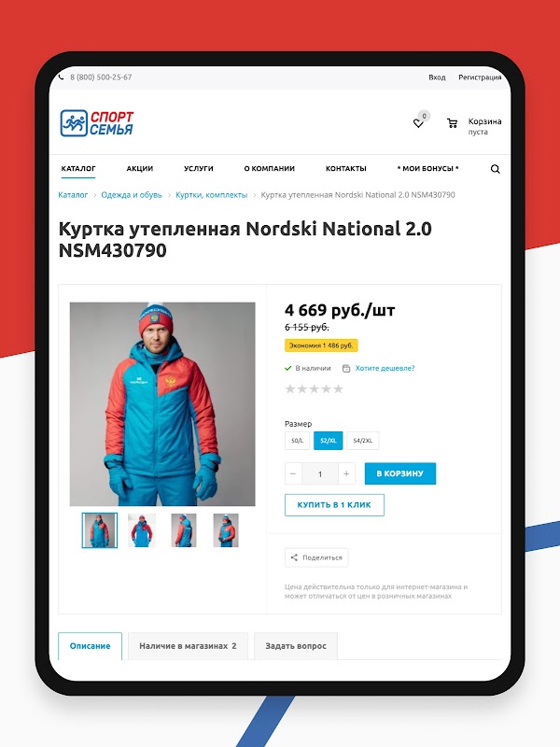The image size is (560, 747).
Task: Click the search magnifier icon
Action: point(496,169)
